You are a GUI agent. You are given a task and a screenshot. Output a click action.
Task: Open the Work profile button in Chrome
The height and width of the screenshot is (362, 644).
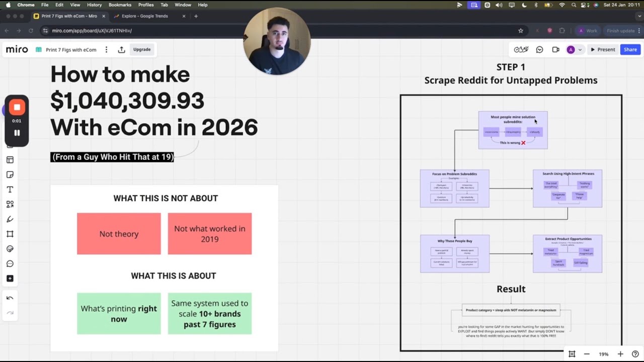pyautogui.click(x=588, y=31)
